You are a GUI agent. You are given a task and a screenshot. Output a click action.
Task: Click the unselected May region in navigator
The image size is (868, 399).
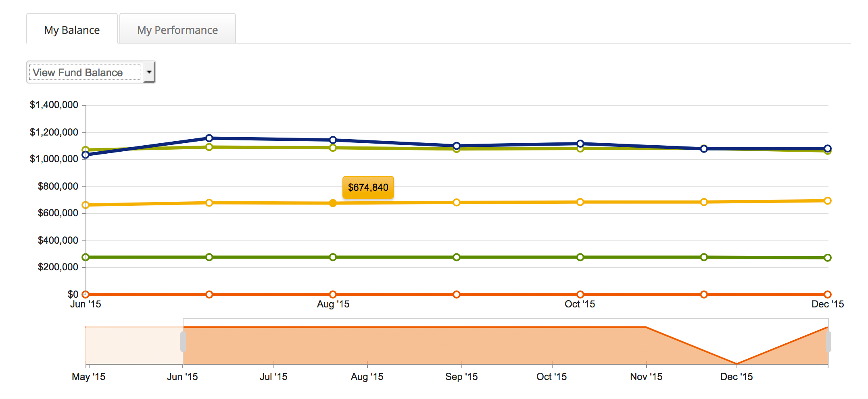pyautogui.click(x=134, y=345)
